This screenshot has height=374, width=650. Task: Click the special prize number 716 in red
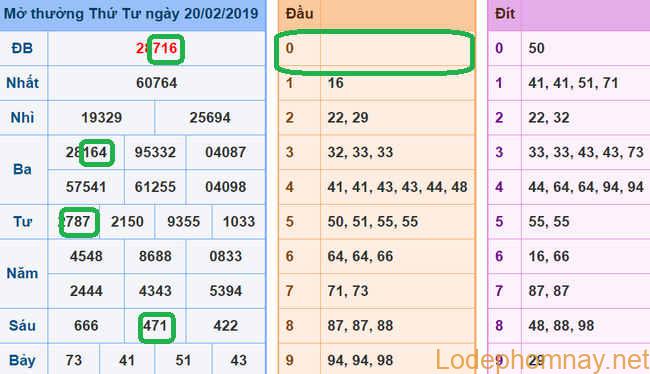(165, 49)
